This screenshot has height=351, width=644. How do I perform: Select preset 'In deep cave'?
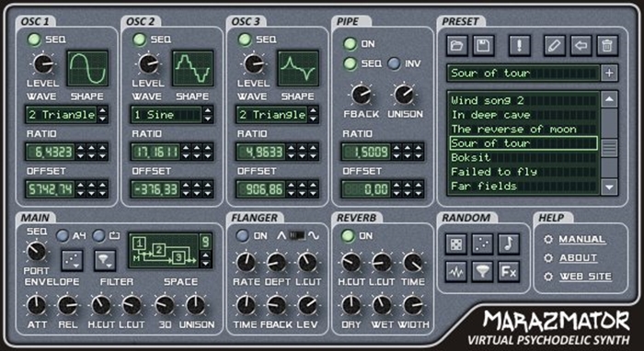(x=523, y=115)
